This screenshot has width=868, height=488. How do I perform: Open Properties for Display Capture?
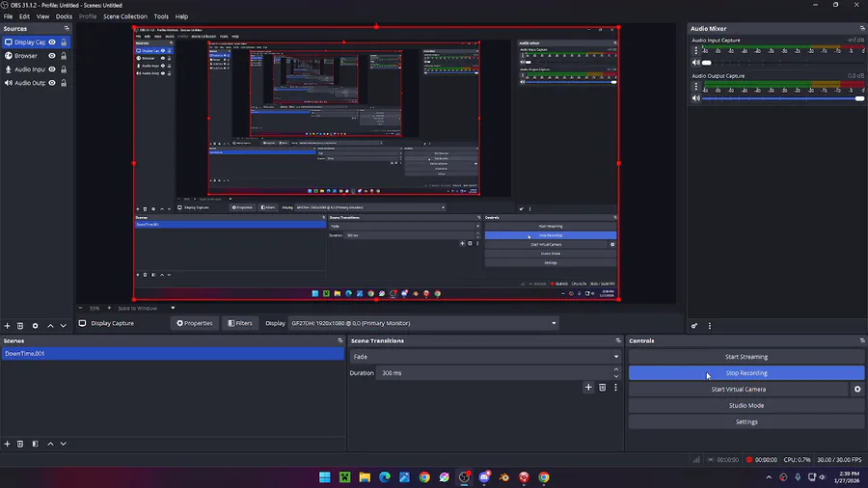coord(194,323)
